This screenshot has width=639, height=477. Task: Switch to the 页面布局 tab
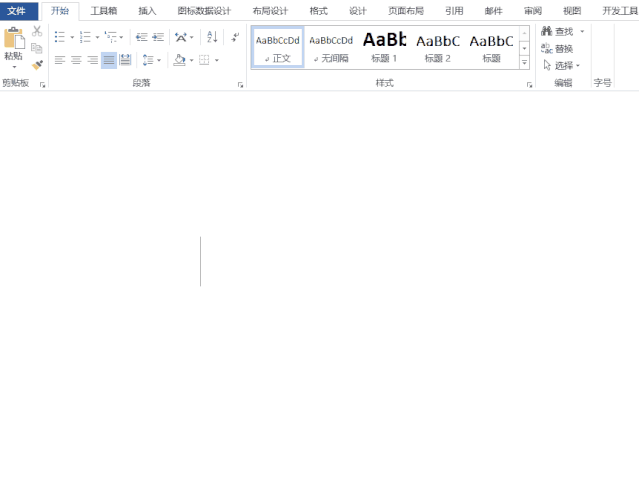405,11
